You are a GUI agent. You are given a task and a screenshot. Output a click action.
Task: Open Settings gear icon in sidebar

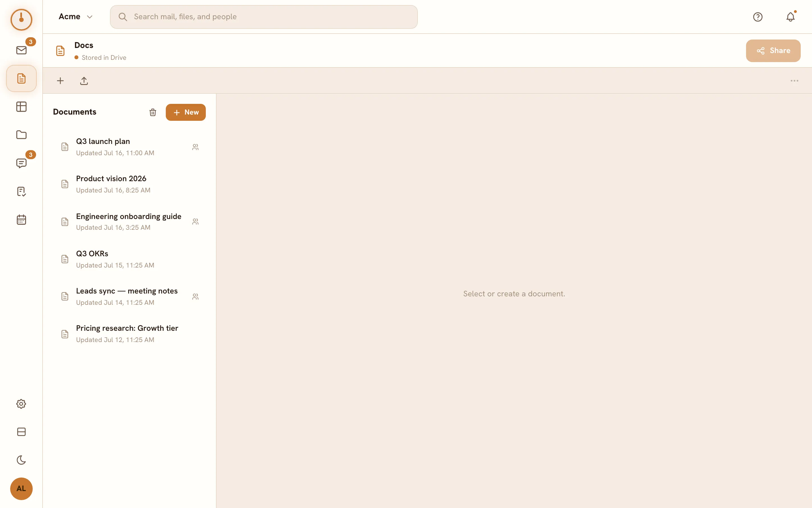pos(21,404)
